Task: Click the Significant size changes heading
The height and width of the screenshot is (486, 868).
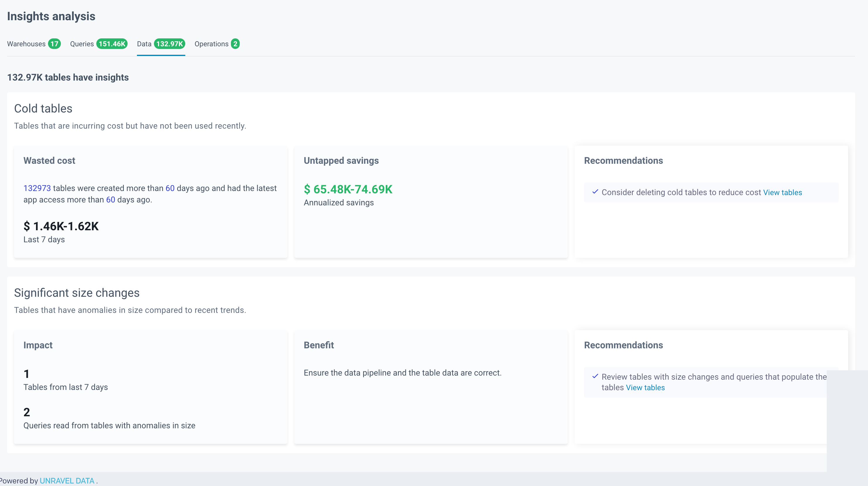Action: [76, 292]
